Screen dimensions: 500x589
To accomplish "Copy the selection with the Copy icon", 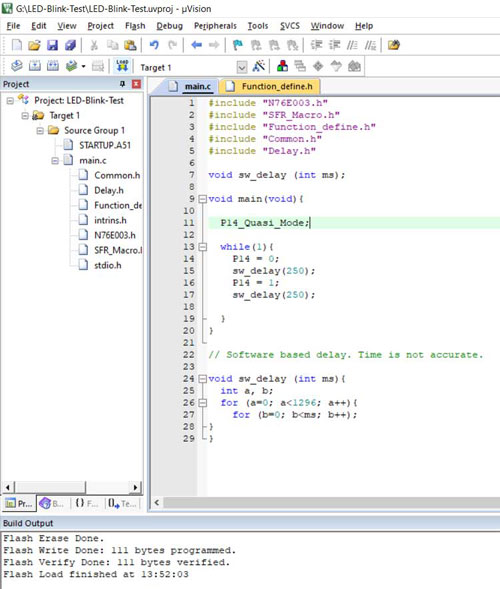I will pyautogui.click(x=112, y=45).
